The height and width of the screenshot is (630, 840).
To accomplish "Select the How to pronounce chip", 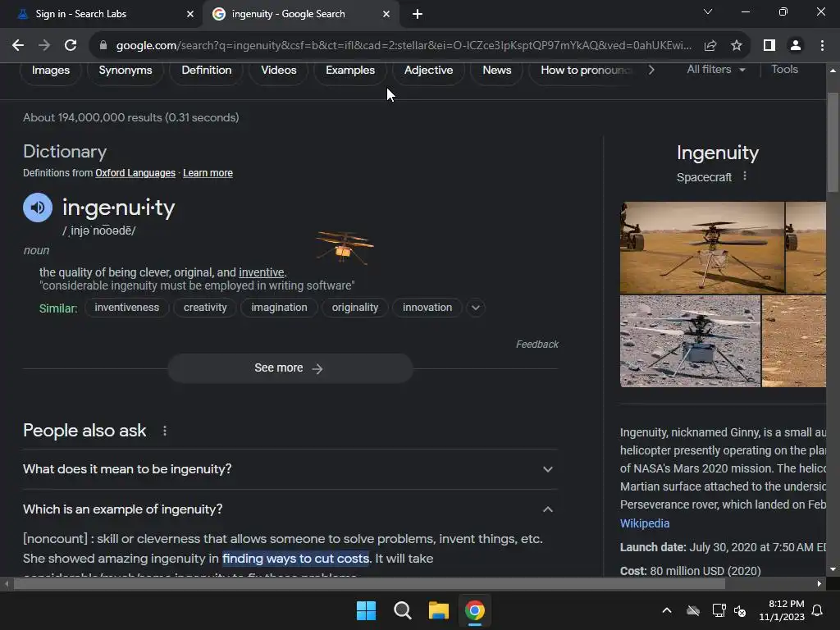I will [x=585, y=71].
